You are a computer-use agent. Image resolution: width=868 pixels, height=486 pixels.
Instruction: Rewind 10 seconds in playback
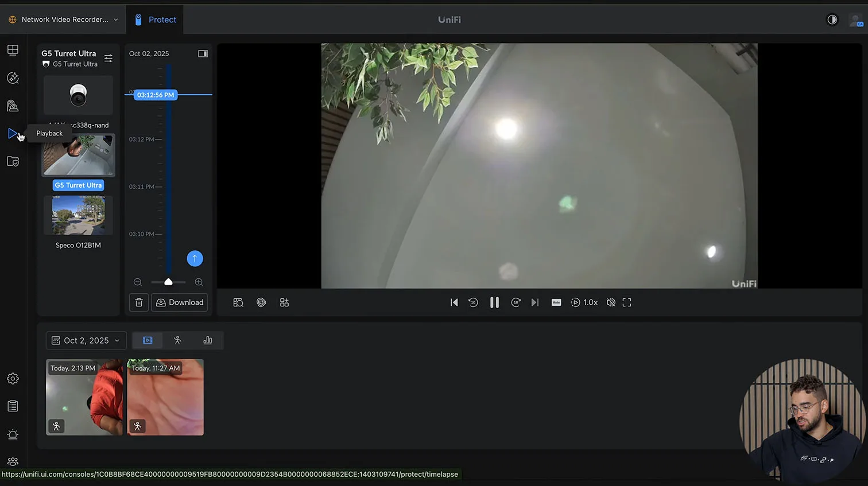pos(473,302)
